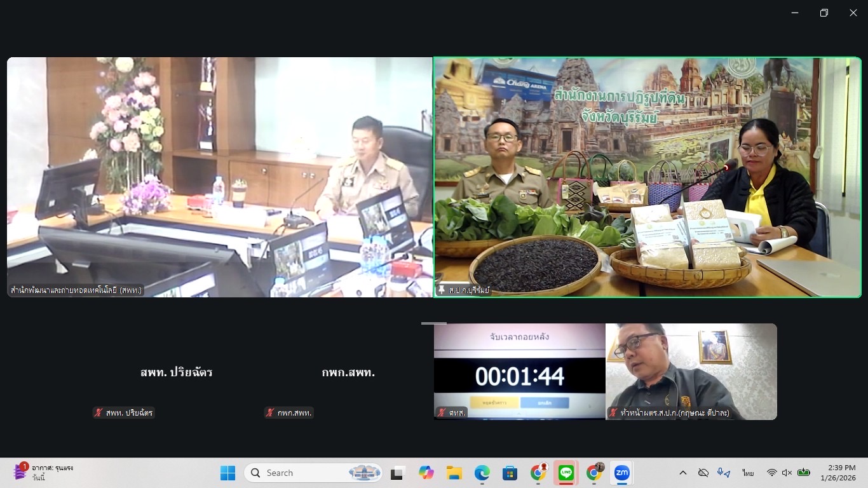Open the second Chrome profile on the taskbar
The width and height of the screenshot is (868, 488).
[593, 473]
